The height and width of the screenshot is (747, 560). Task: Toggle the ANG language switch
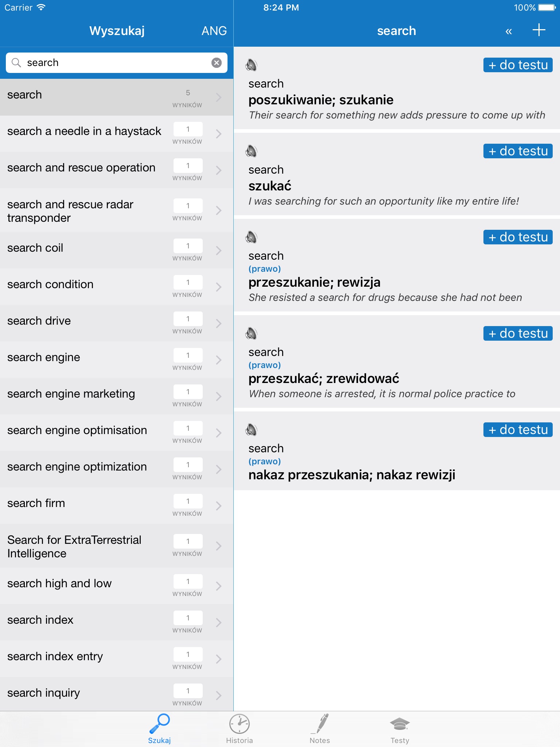[x=214, y=31]
